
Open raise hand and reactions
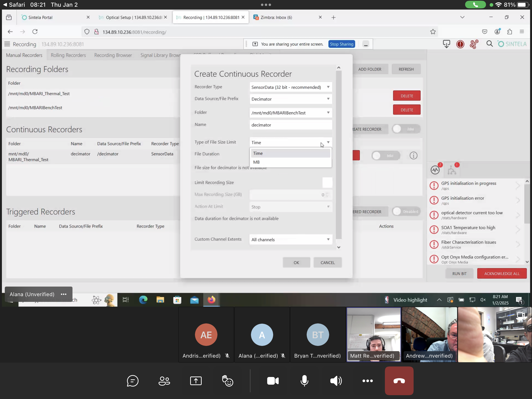(227, 381)
